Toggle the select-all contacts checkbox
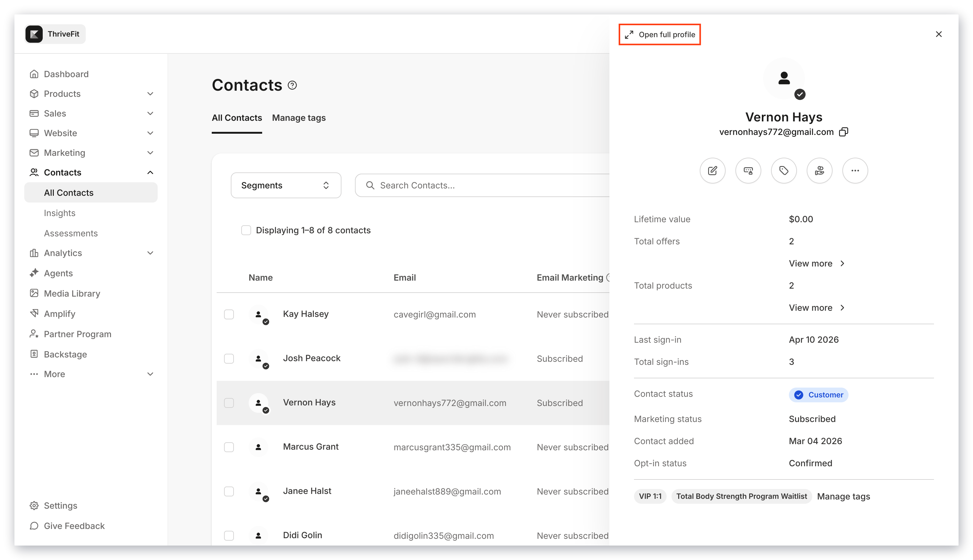The image size is (973, 560). pos(246,231)
